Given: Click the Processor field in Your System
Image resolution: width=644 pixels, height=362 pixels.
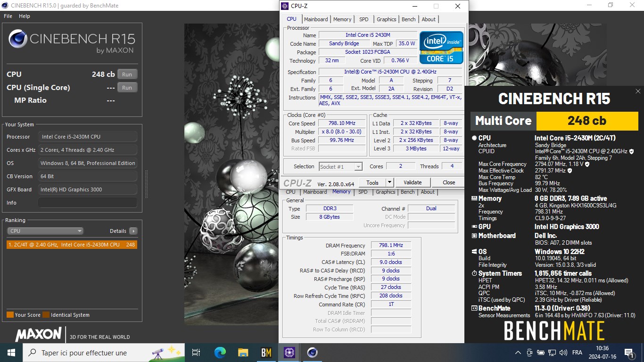Looking at the screenshot, I should coord(88,137).
